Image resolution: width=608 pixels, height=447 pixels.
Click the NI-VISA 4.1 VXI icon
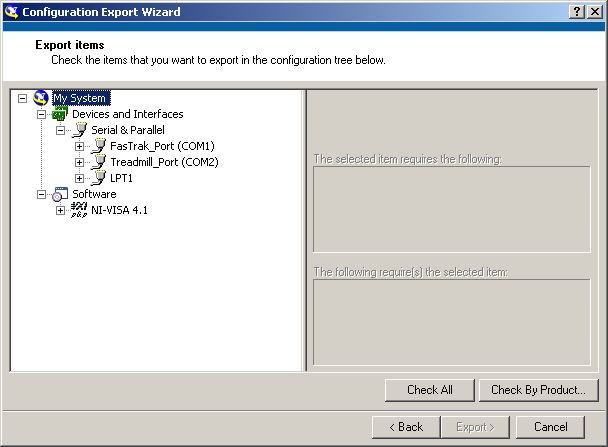coord(79,210)
